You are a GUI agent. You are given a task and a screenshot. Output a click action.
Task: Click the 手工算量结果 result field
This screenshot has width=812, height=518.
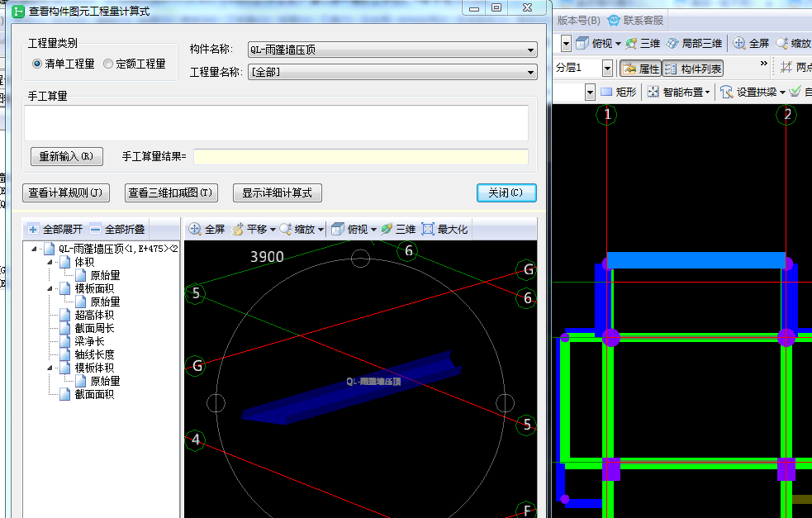click(361, 156)
